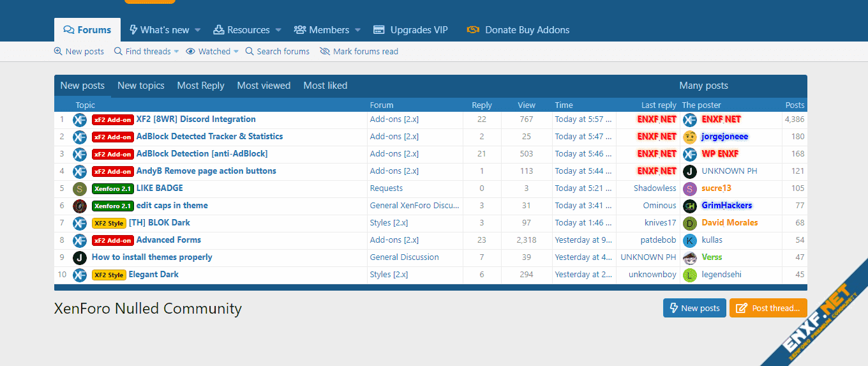Click jorgejoneee emoji avatar
The width and height of the screenshot is (868, 366).
(689, 137)
